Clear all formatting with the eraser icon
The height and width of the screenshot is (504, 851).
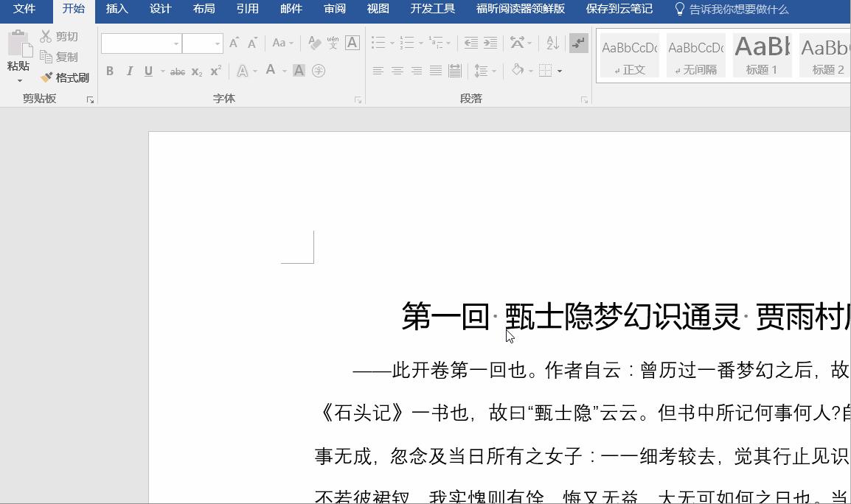coord(313,43)
